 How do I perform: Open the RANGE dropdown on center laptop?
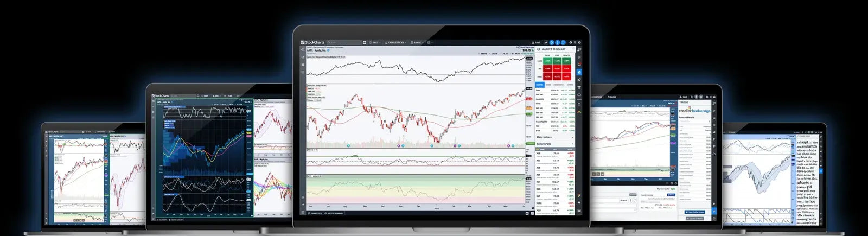click(x=417, y=42)
